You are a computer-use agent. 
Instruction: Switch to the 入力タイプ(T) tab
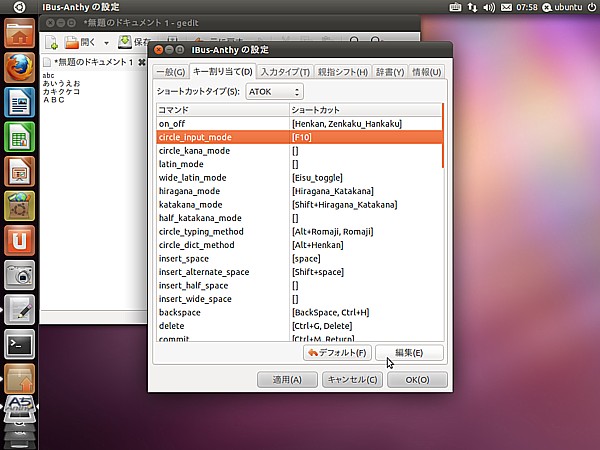click(x=285, y=72)
